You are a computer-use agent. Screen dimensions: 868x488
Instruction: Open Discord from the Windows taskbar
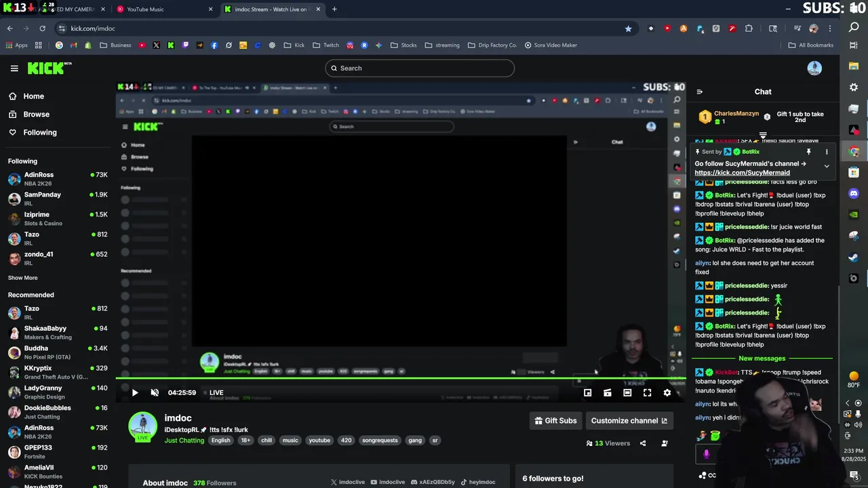click(854, 193)
